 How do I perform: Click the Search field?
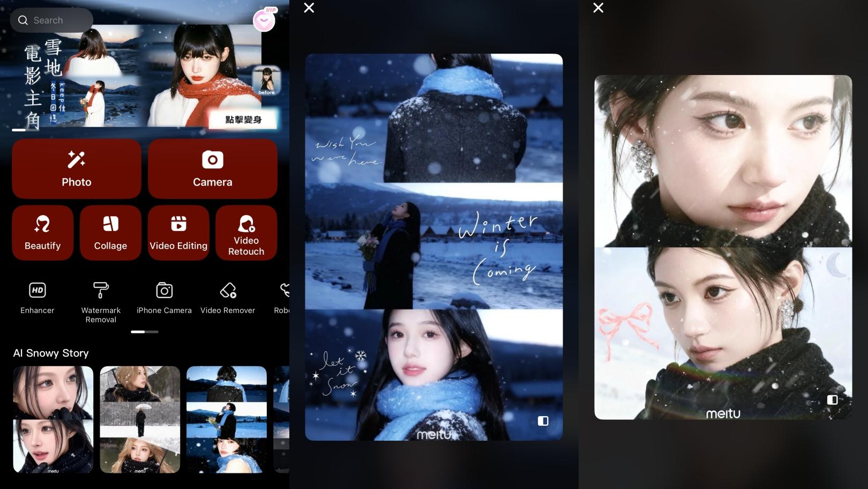tap(51, 20)
